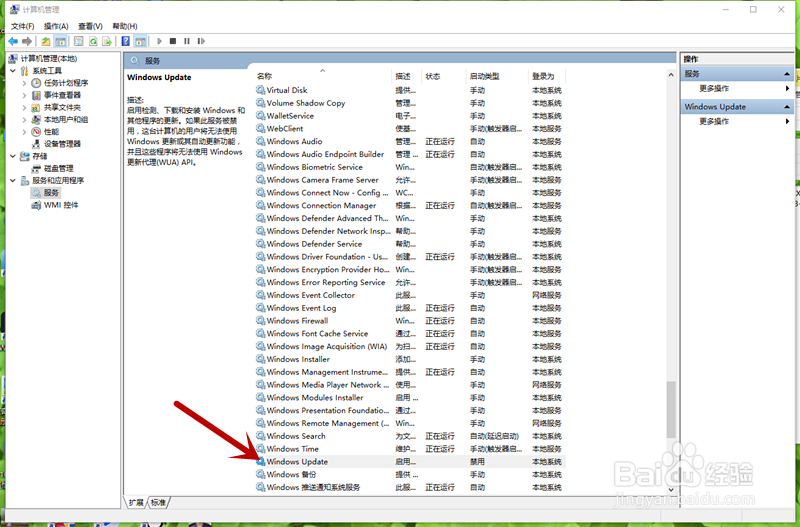Toggle the show/hide console tree icon
800x527 pixels.
point(61,41)
